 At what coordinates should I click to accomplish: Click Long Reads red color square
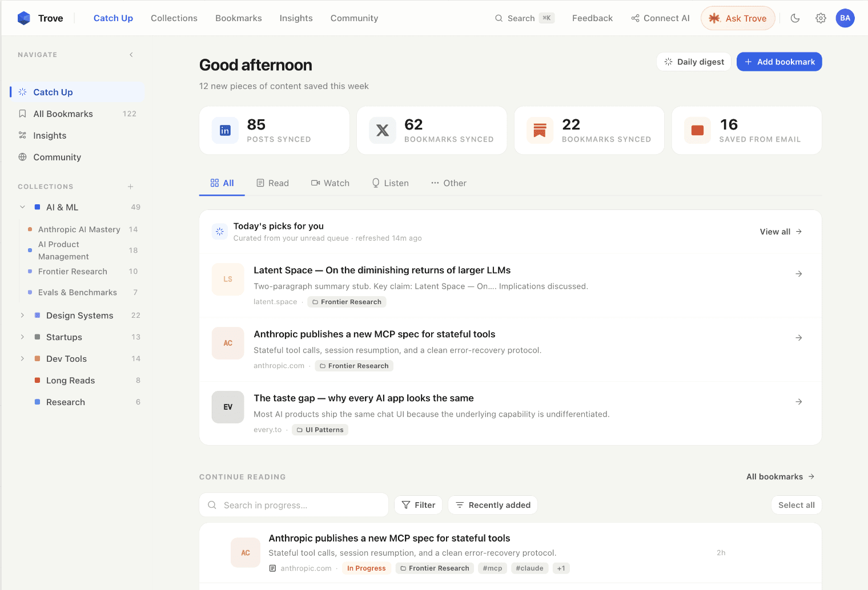[37, 381]
